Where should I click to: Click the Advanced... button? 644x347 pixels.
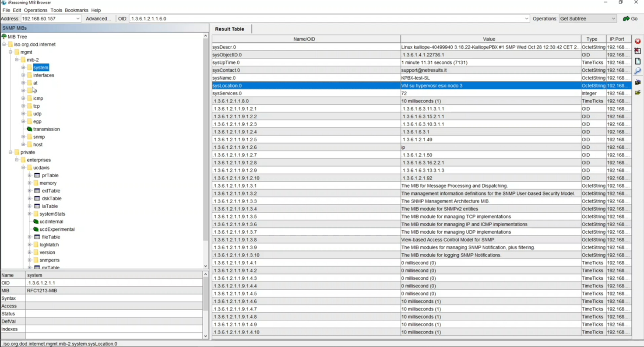coord(98,19)
